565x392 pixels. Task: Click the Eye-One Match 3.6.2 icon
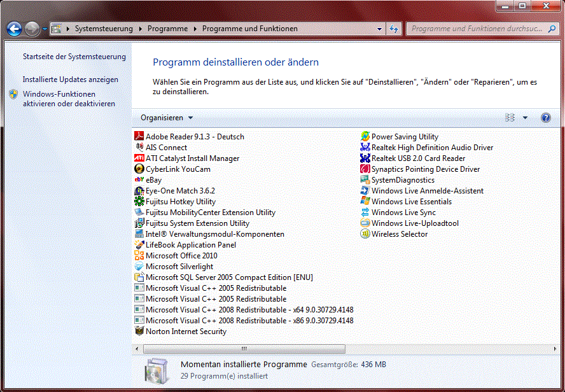(139, 190)
